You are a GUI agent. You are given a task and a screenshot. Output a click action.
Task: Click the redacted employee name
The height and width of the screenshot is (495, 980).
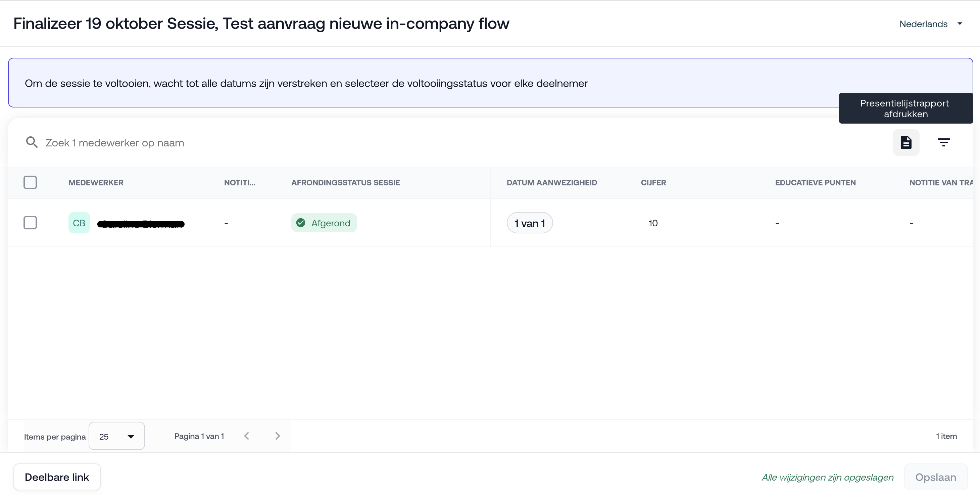tap(141, 224)
